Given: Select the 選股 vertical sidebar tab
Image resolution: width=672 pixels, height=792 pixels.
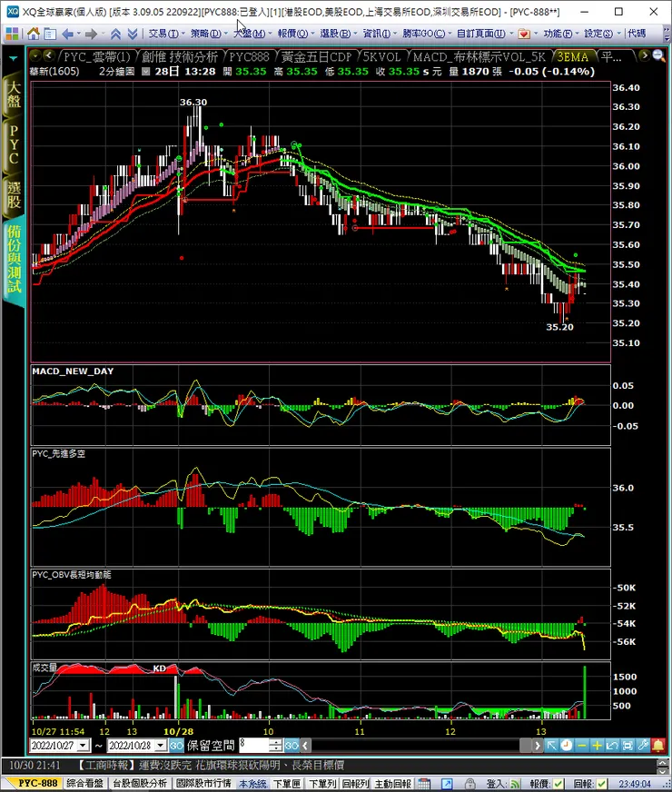Looking at the screenshot, I should pos(14,196).
